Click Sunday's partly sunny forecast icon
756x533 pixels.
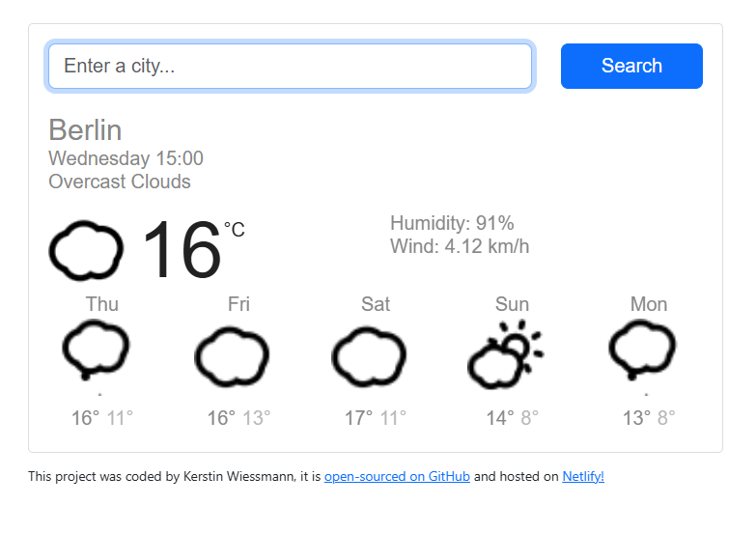point(505,354)
